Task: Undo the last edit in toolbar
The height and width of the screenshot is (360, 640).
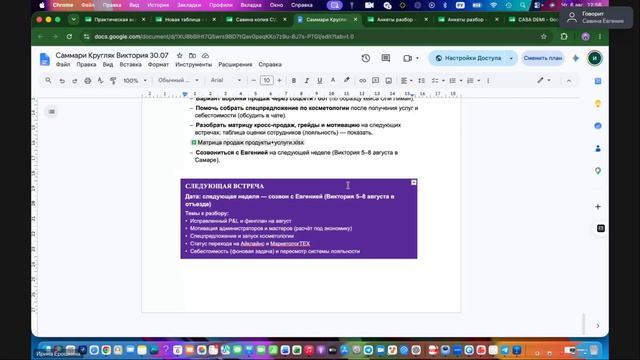Action: pyautogui.click(x=62, y=81)
